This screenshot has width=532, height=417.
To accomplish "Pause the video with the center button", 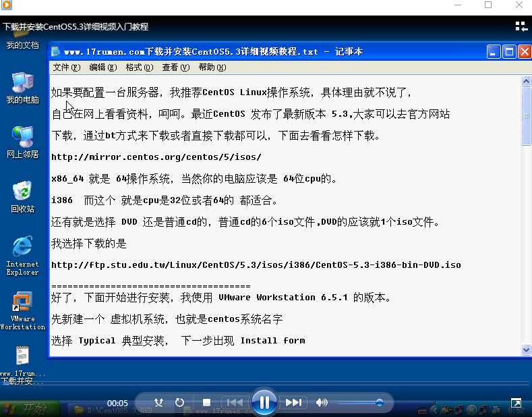I will tap(264, 403).
